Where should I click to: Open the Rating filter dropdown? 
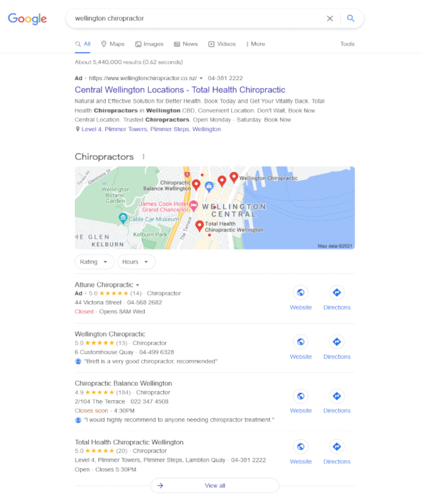tap(94, 261)
